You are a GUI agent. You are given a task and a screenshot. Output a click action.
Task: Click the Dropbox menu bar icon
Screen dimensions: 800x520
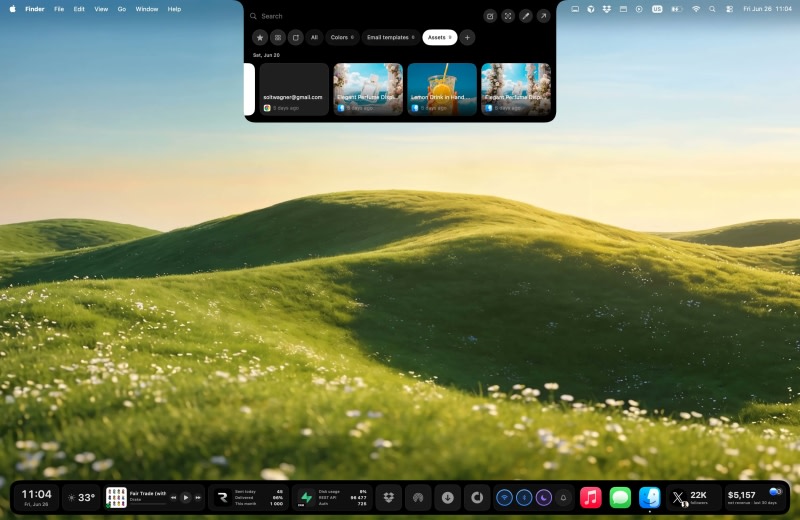(607, 9)
